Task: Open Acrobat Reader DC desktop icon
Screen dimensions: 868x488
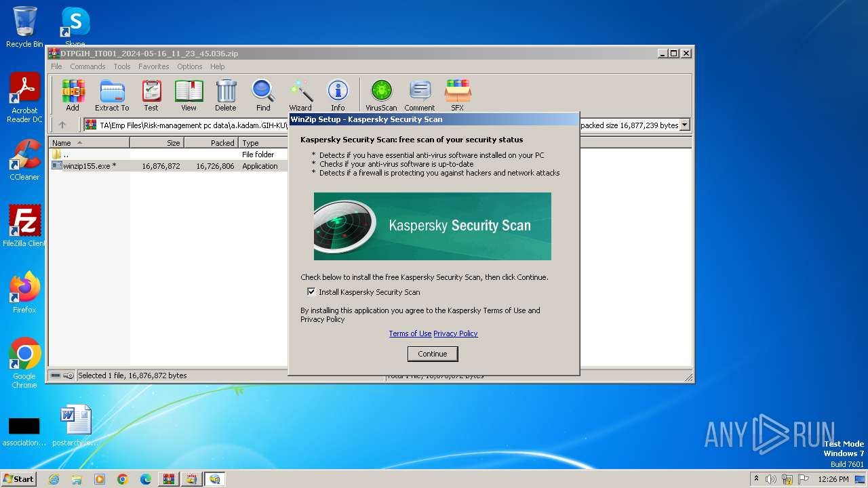Action: (24, 98)
